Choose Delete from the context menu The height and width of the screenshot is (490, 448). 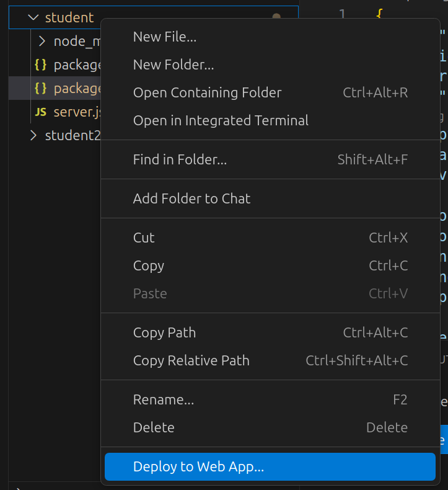point(154,427)
